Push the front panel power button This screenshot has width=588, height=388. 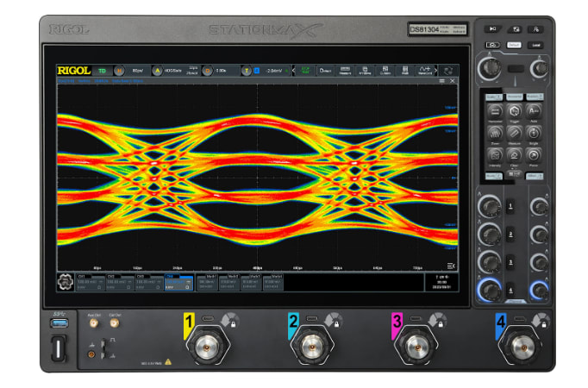coord(58,348)
